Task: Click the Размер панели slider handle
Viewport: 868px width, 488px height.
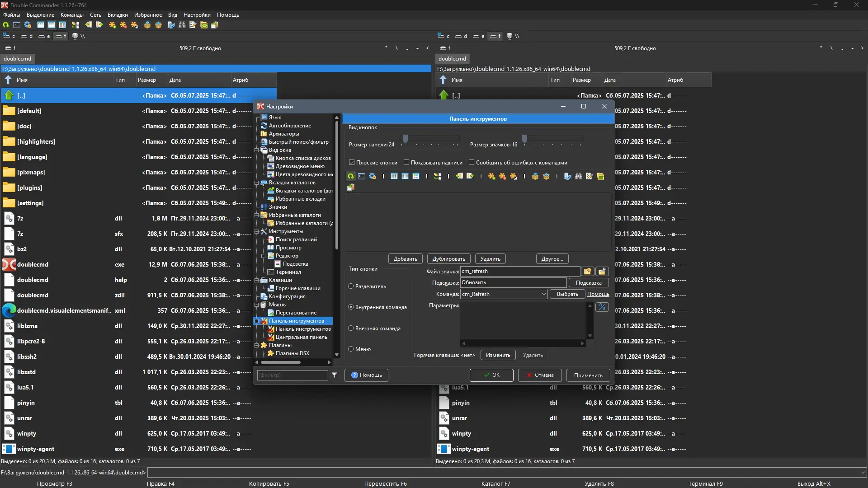Action: (x=406, y=139)
